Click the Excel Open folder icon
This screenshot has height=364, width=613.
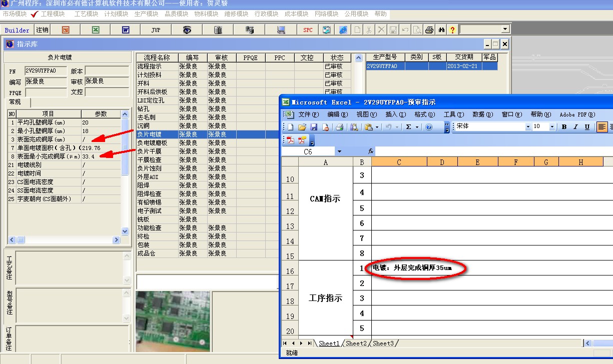pos(302,127)
